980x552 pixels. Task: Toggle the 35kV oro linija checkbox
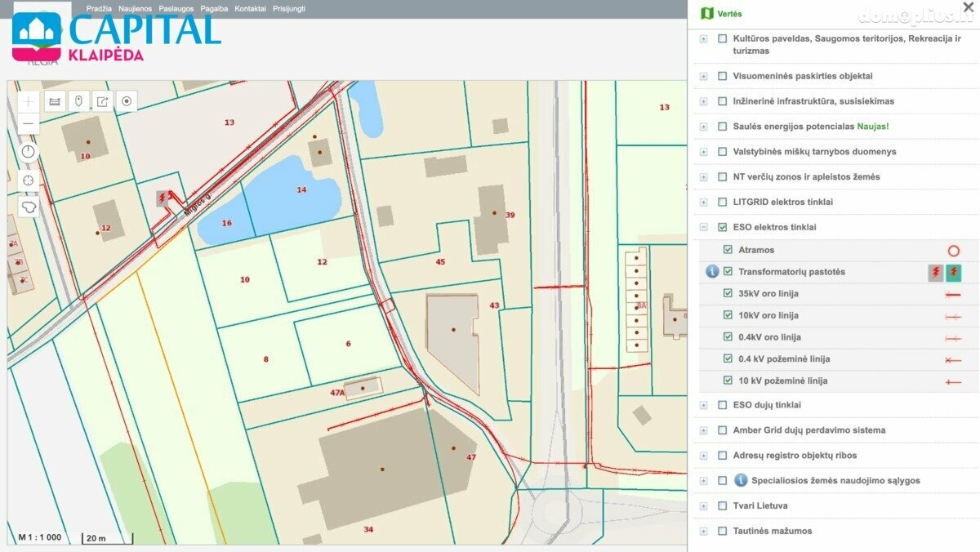pos(728,293)
